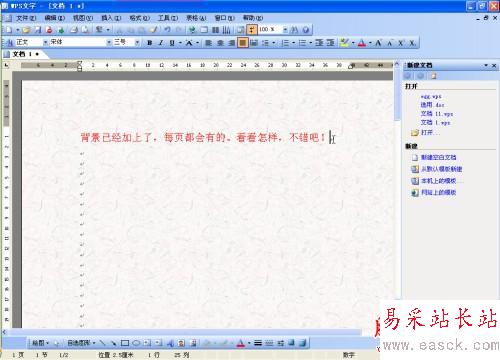Toggle Bold formatting
The height and width of the screenshot is (360, 500).
150,43
